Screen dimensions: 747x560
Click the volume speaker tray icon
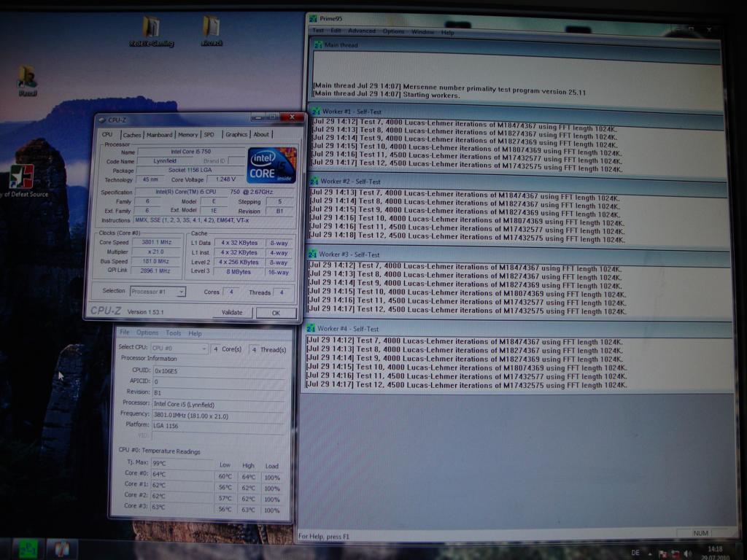[x=687, y=553]
